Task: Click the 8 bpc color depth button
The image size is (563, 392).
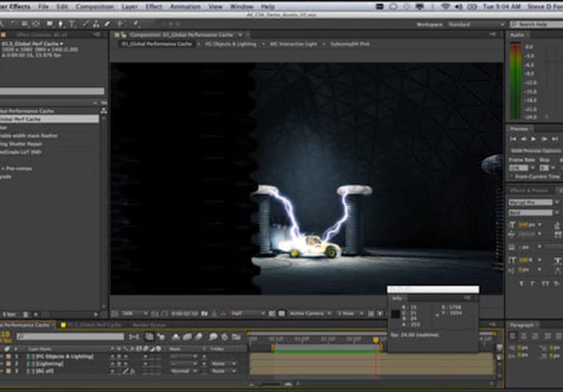Action: tap(8, 314)
